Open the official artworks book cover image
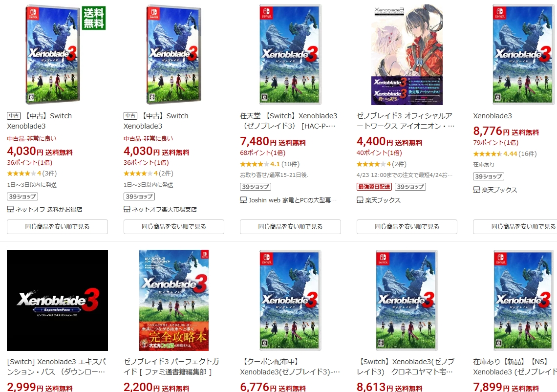 pos(407,55)
